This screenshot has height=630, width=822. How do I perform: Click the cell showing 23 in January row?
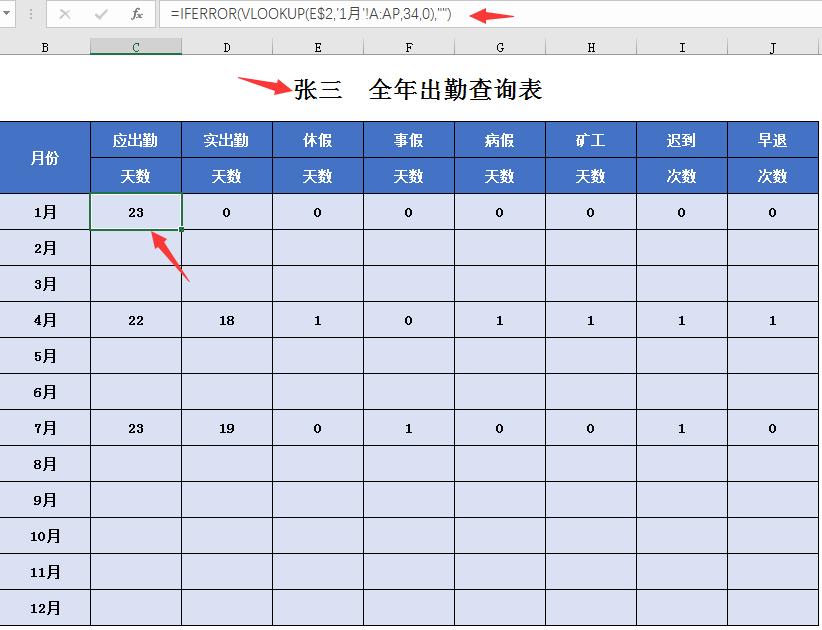click(136, 212)
